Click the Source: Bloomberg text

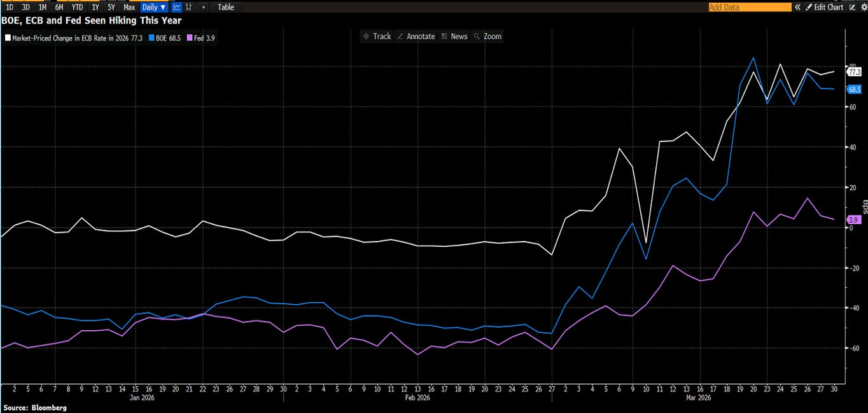35,407
